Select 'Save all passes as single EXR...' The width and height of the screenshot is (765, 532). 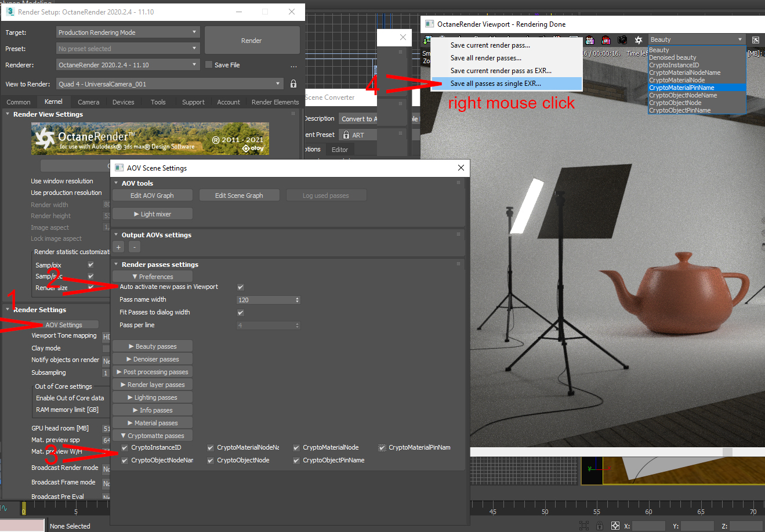pos(506,84)
